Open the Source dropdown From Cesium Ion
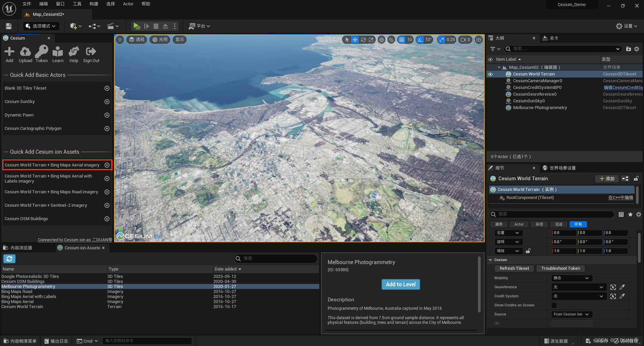This screenshot has width=644, height=346. (x=572, y=314)
